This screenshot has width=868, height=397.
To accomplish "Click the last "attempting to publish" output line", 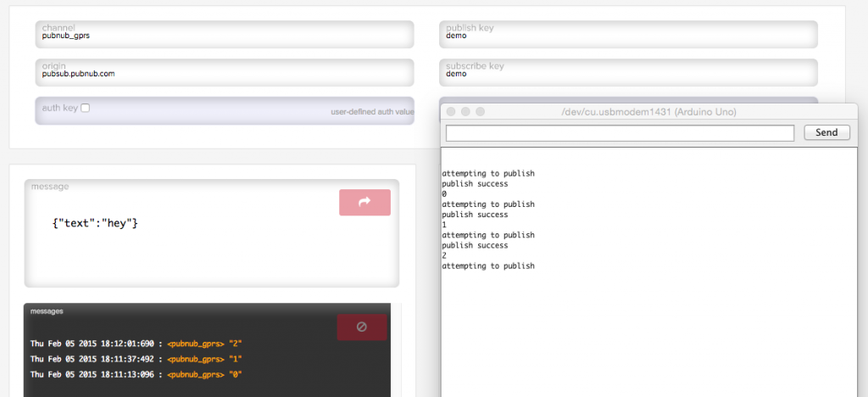I will tap(488, 266).
